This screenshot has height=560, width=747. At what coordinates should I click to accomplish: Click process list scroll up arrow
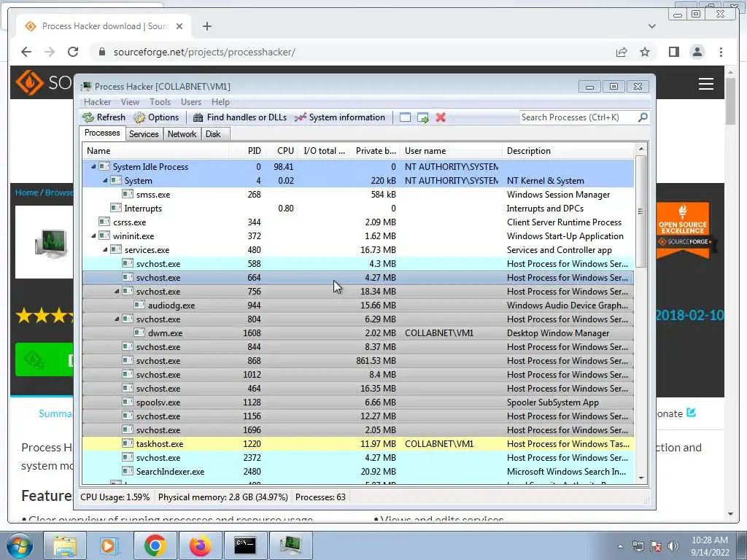[x=640, y=149]
